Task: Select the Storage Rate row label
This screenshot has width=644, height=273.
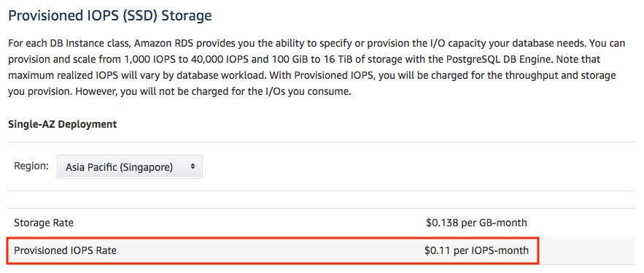Action: coord(44,223)
